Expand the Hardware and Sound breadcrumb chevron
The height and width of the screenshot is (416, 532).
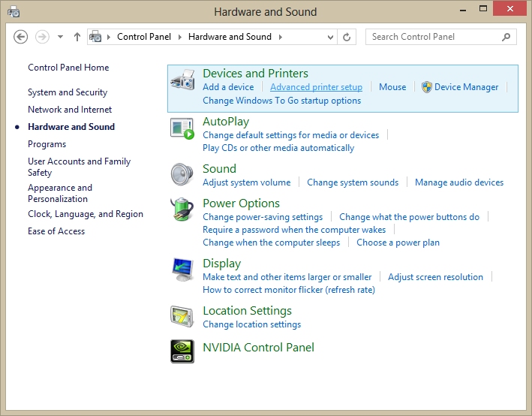point(280,37)
